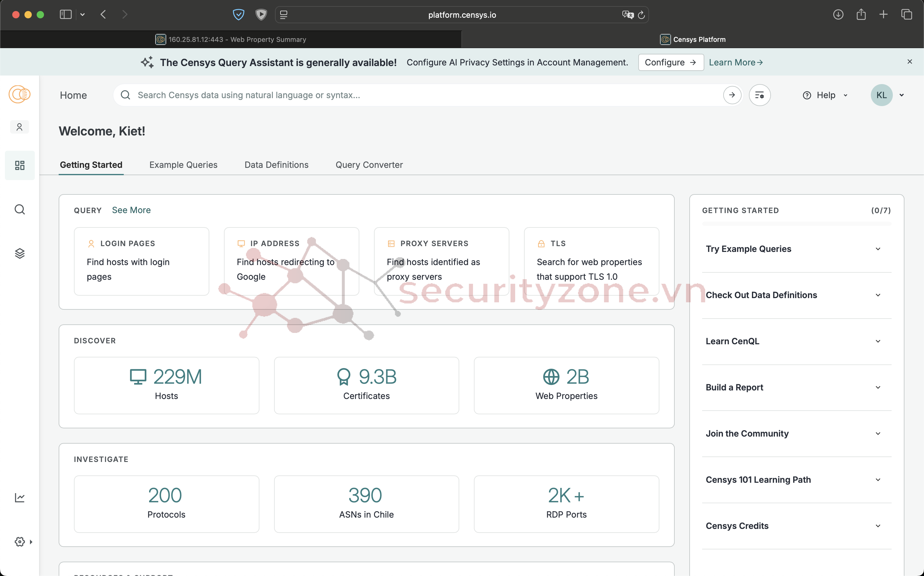Click the translate icon in address bar

coord(627,15)
